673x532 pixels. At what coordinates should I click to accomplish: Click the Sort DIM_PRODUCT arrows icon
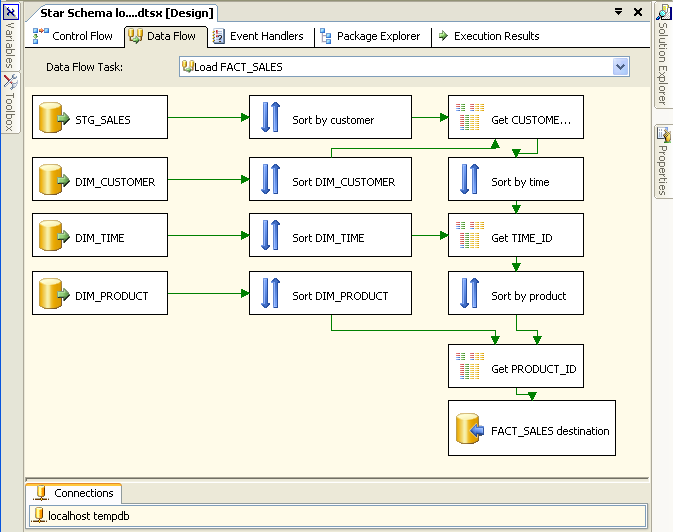pyautogui.click(x=270, y=293)
